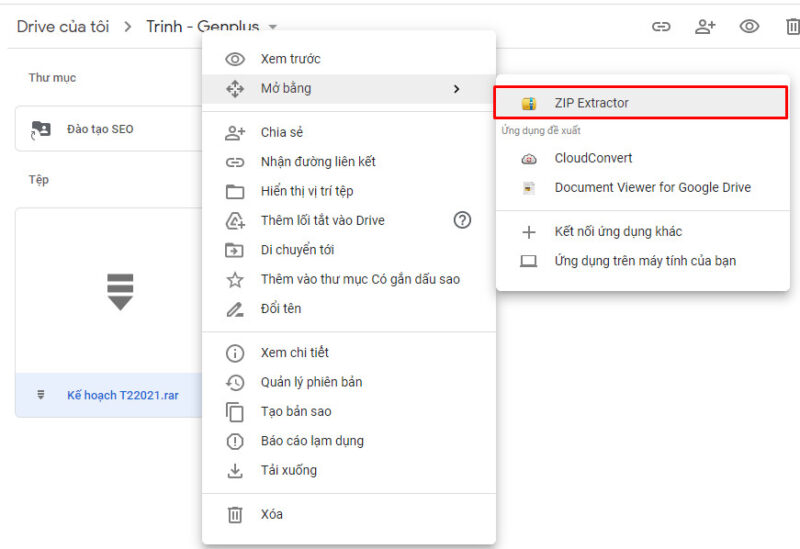Click the trash delete icon in top toolbar

(792, 27)
